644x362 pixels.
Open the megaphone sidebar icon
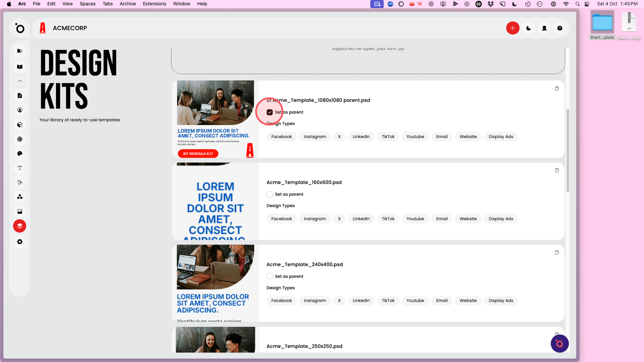20,51
